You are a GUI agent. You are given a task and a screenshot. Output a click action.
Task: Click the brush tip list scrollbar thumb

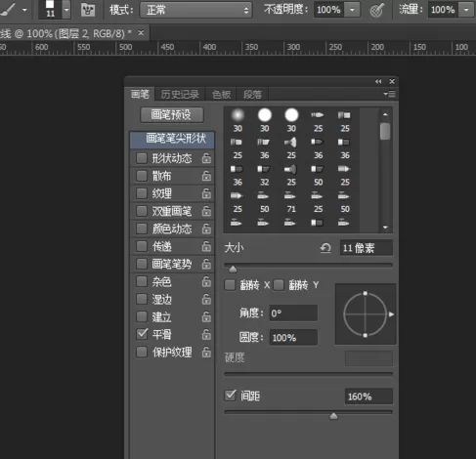coord(385,131)
